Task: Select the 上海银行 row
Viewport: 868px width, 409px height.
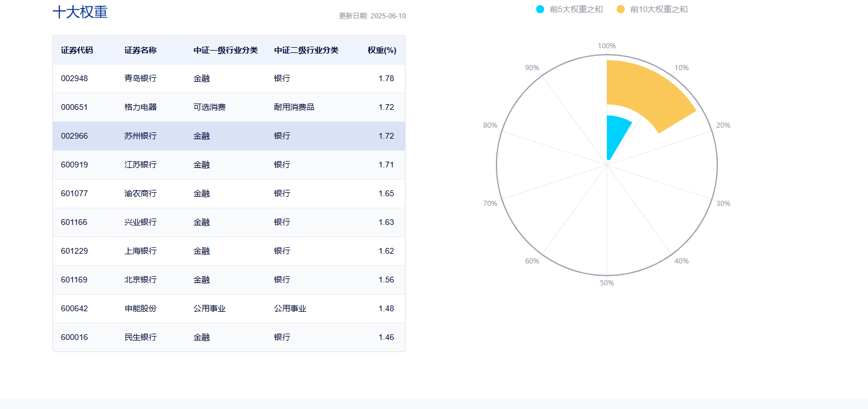Action: click(x=229, y=251)
